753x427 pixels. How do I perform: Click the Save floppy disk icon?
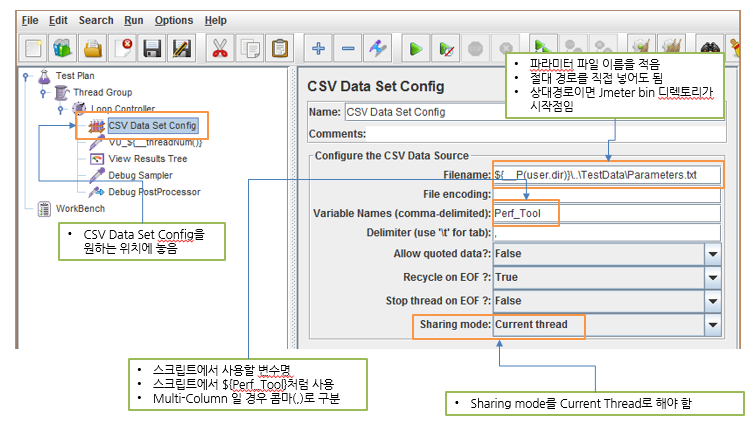click(152, 48)
